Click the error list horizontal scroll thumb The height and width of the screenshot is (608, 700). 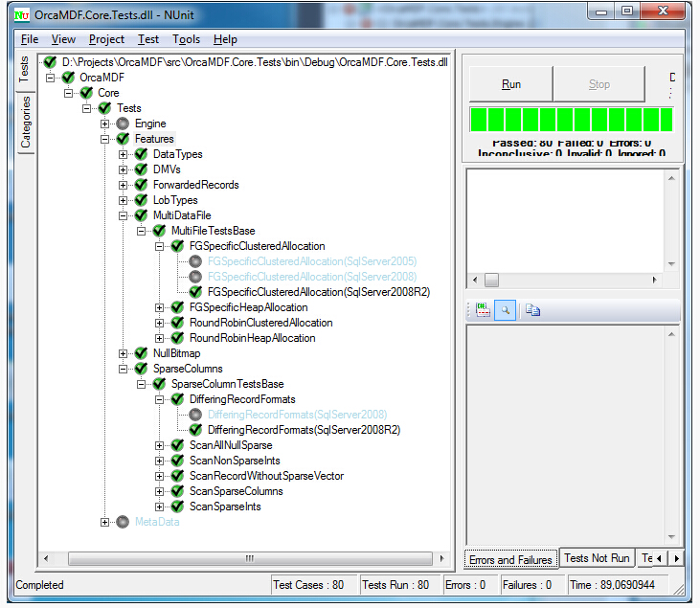pyautogui.click(x=491, y=280)
